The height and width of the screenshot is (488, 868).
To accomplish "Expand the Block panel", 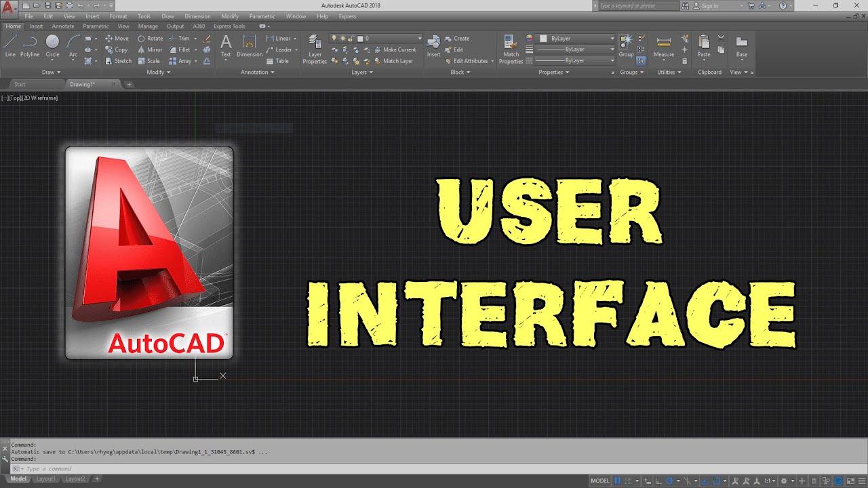I will tap(460, 72).
